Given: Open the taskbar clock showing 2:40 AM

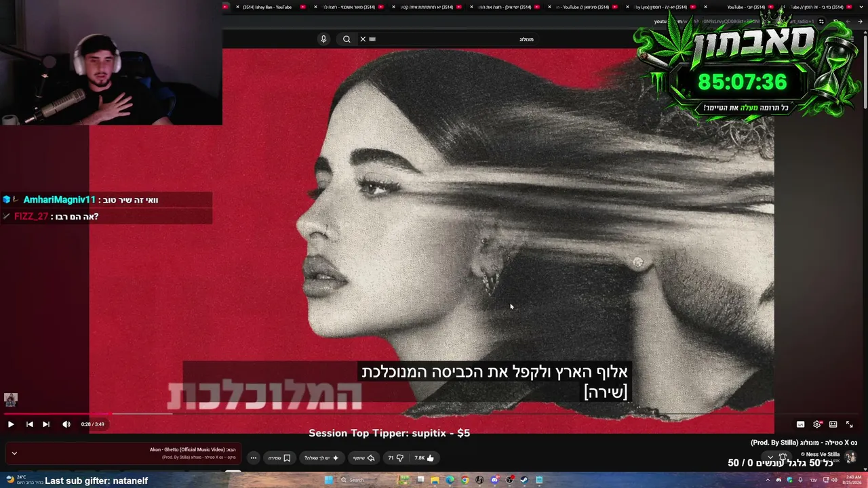Looking at the screenshot, I should pyautogui.click(x=852, y=480).
